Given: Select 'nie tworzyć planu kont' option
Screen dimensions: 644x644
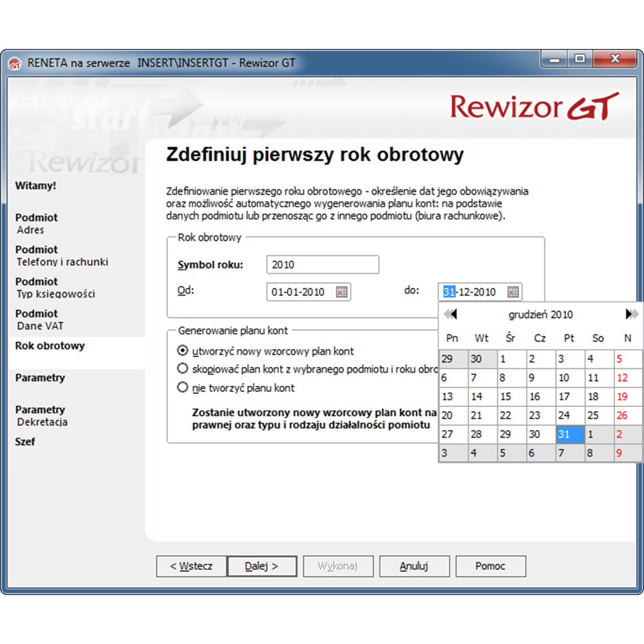Looking at the screenshot, I should (182, 388).
